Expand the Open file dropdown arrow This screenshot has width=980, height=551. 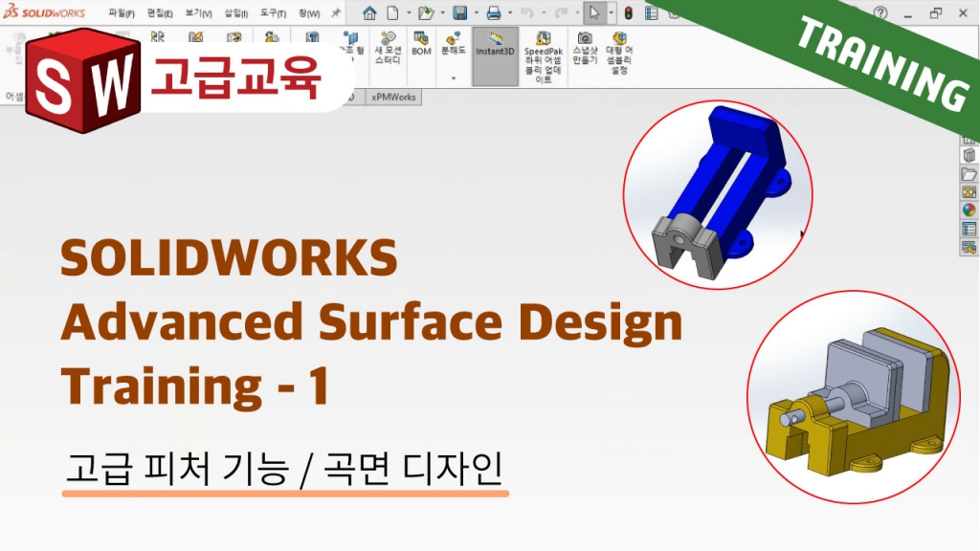pos(442,12)
